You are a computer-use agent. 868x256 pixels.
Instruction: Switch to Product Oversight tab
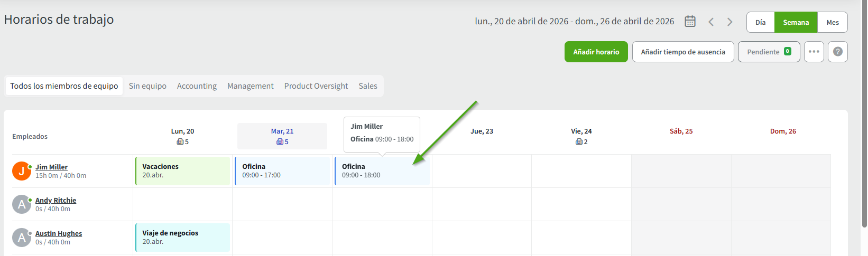[316, 86]
